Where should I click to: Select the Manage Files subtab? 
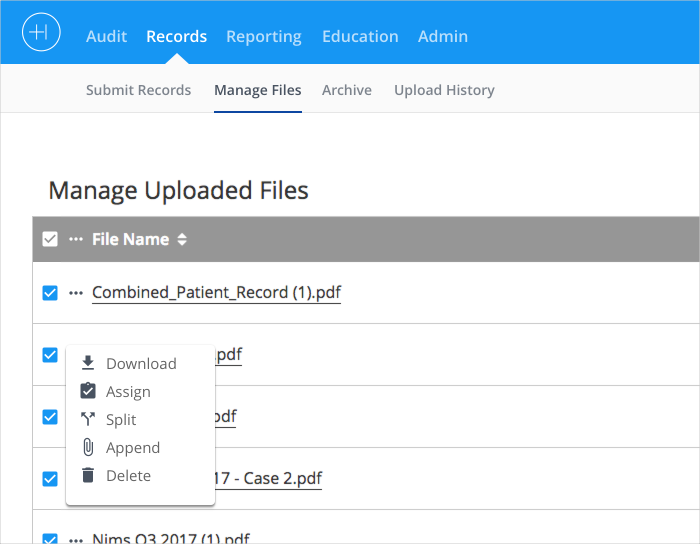pyautogui.click(x=258, y=90)
